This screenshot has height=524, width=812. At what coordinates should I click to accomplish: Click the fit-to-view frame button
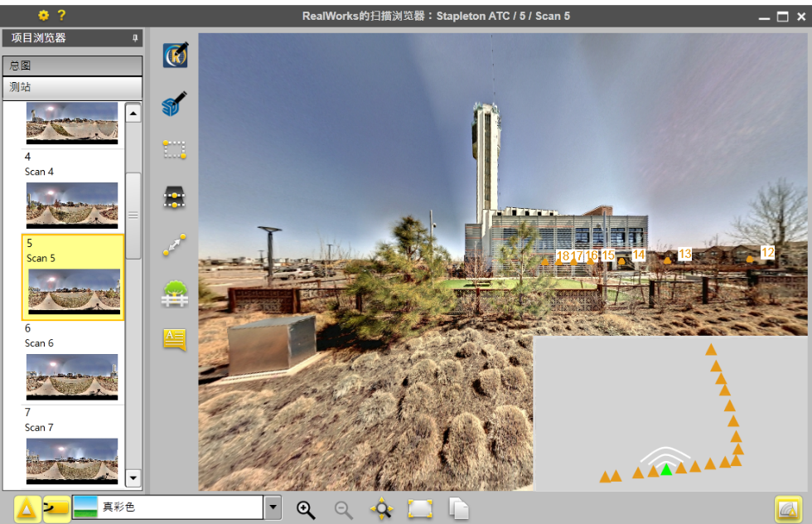419,509
